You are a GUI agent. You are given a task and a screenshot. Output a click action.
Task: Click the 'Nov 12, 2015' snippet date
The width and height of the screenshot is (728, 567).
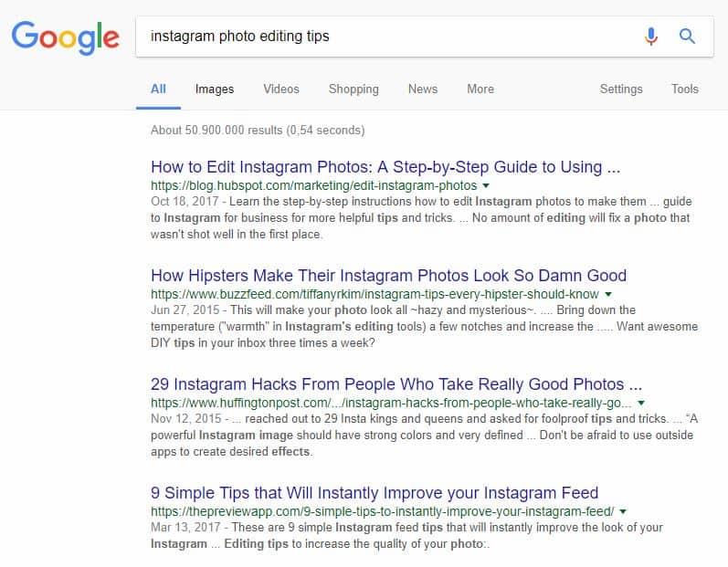tap(185, 418)
